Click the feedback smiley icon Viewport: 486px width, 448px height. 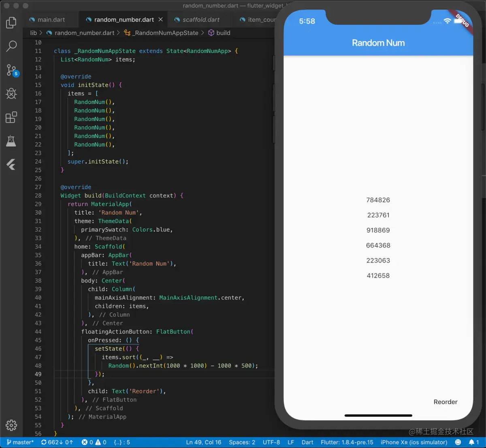point(458,442)
